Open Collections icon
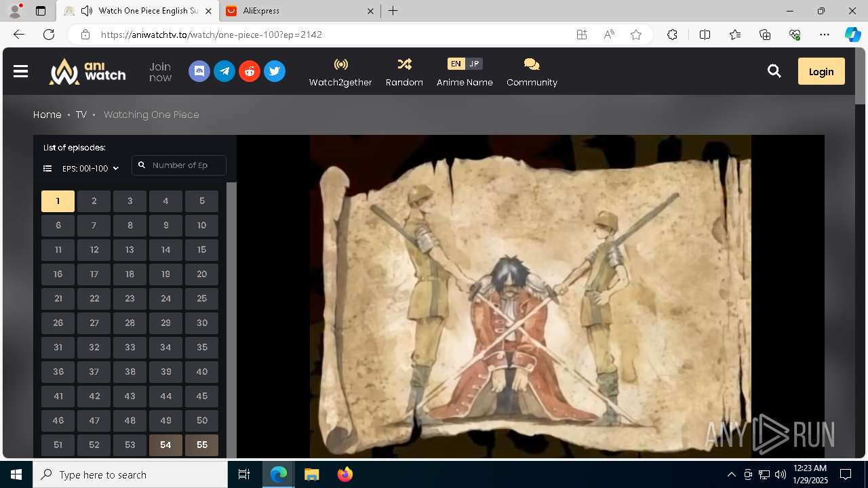Screen dimensions: 868x488 (765, 35)
